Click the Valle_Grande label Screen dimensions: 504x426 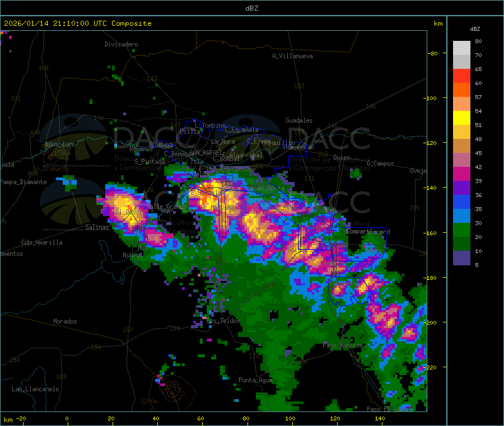coord(166,207)
